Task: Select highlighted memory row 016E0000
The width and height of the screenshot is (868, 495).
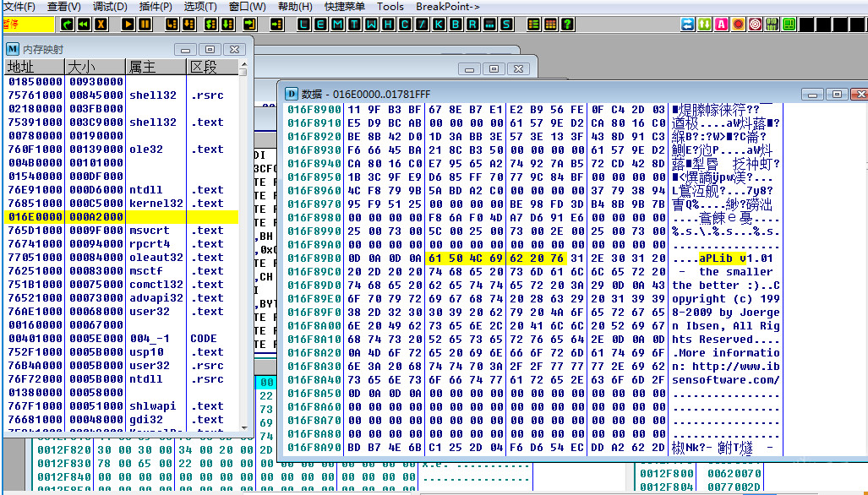Action: tap(122, 217)
